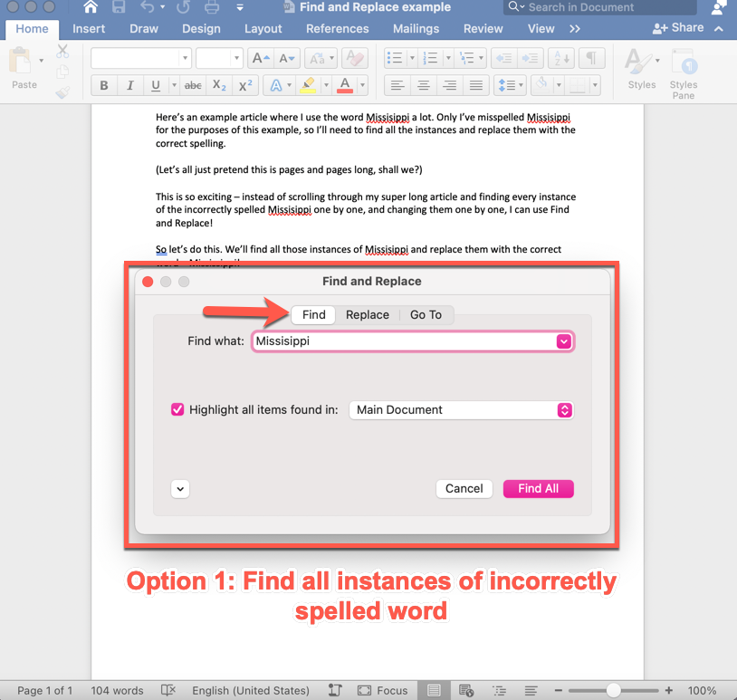
Task: Open the Styles gallery
Action: (x=642, y=70)
